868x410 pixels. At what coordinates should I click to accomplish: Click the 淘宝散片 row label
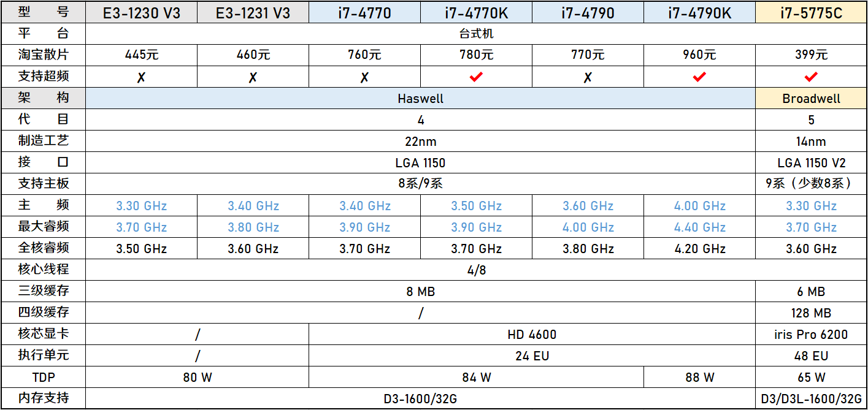click(44, 55)
